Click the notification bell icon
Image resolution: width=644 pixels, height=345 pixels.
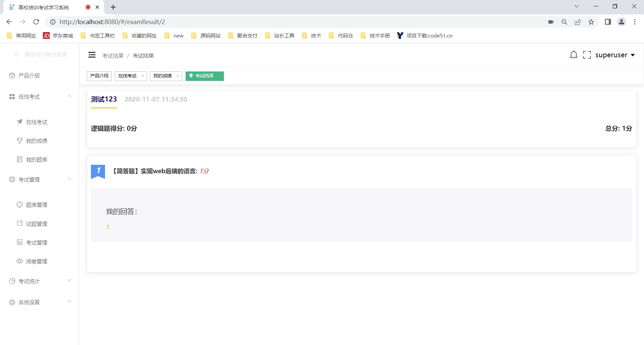(x=574, y=55)
